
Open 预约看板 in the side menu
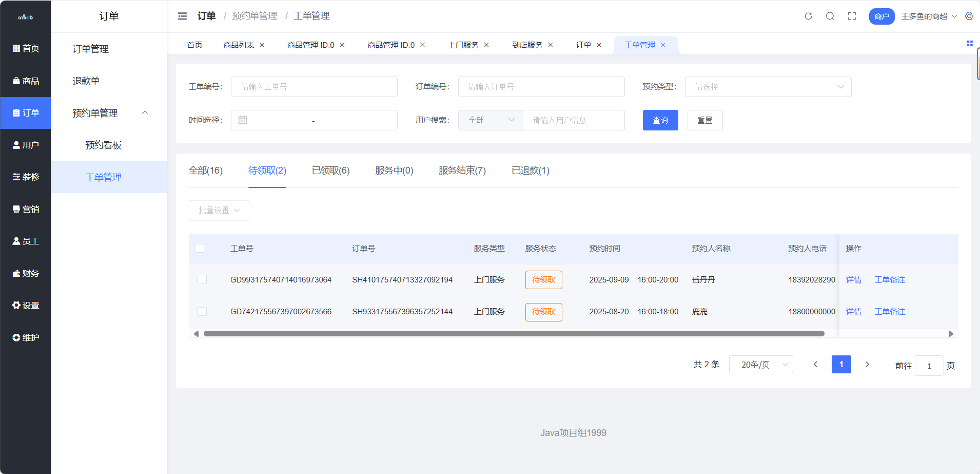[103, 145]
